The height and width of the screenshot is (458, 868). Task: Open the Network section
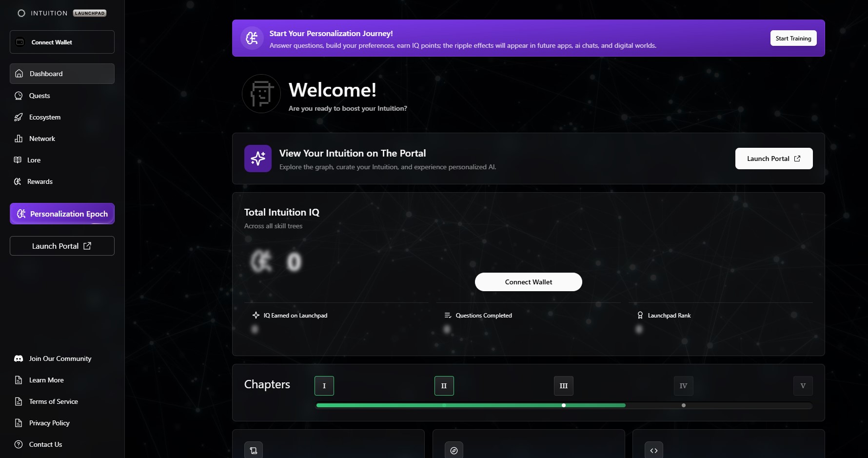click(42, 139)
